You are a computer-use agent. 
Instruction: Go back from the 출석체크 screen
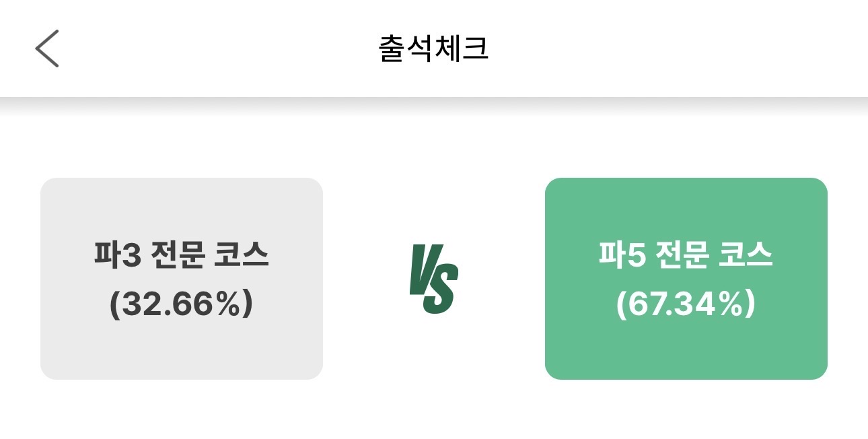(x=47, y=48)
